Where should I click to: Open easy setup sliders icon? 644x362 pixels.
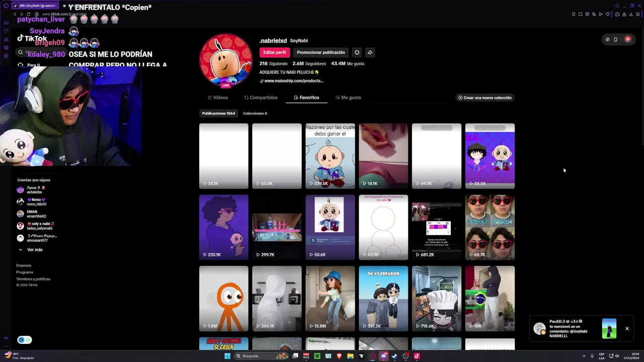pyautogui.click(x=638, y=14)
